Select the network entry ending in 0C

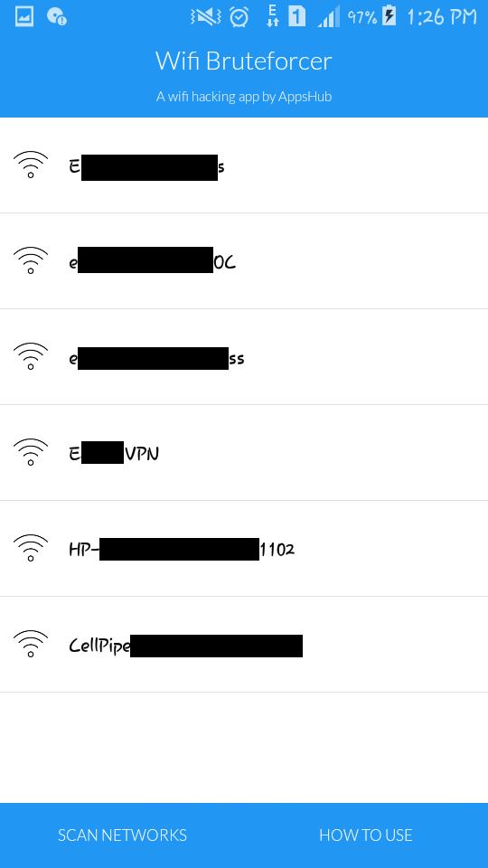(244, 260)
